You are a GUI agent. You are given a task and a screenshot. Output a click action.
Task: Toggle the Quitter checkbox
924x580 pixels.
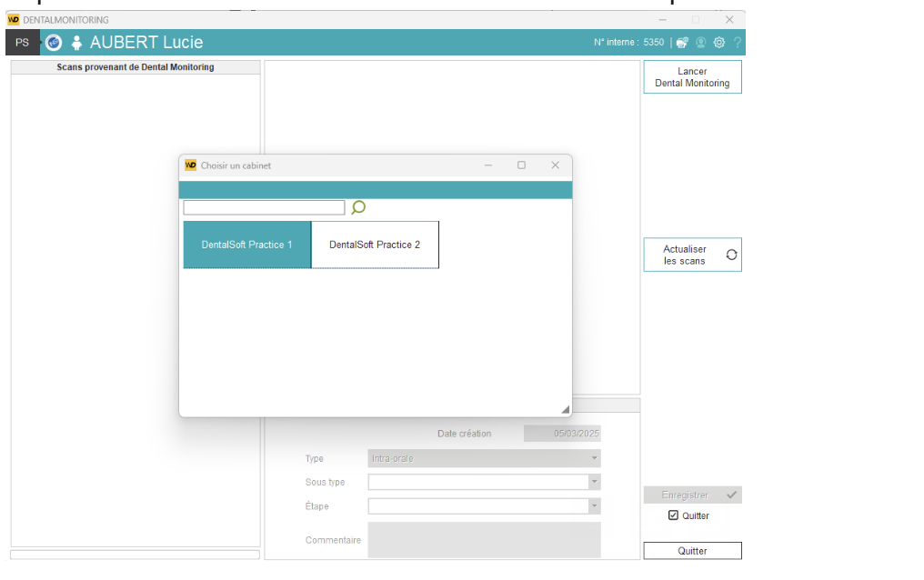tap(674, 515)
